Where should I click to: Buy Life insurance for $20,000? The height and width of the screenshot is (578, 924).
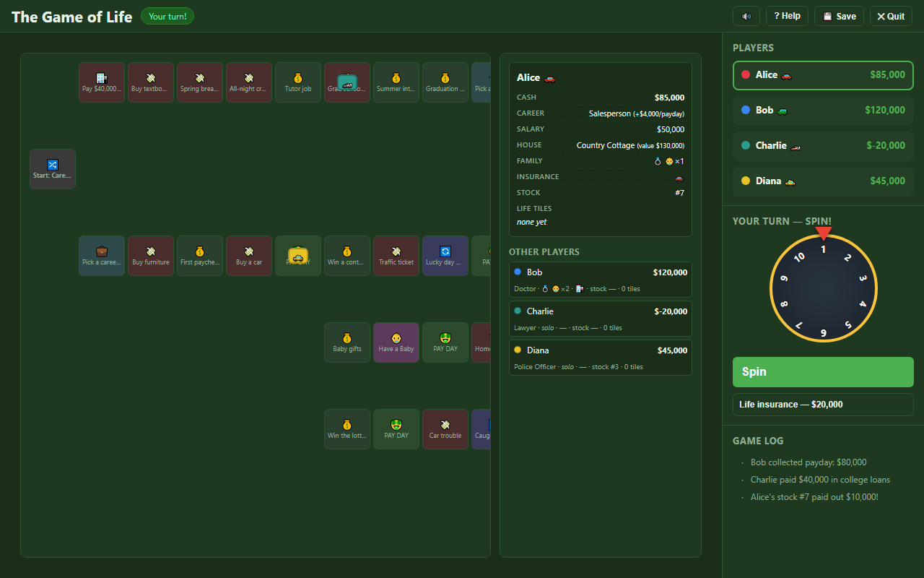823,405
